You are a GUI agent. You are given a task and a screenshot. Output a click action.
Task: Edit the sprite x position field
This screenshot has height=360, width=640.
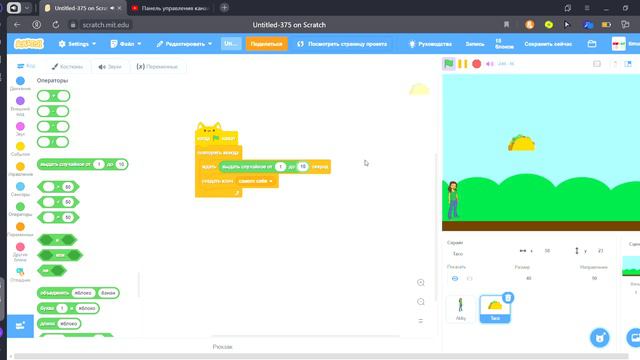tap(547, 251)
